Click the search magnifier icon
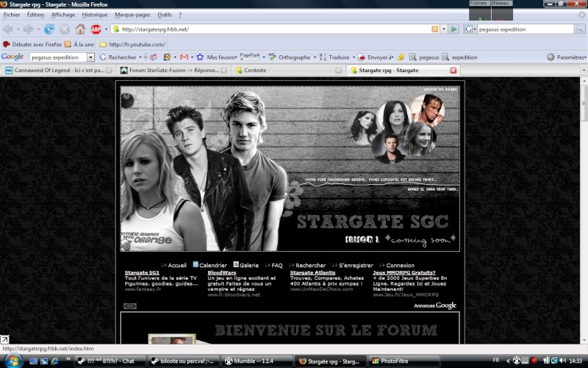Image resolution: width=588 pixels, height=368 pixels. pos(580,29)
